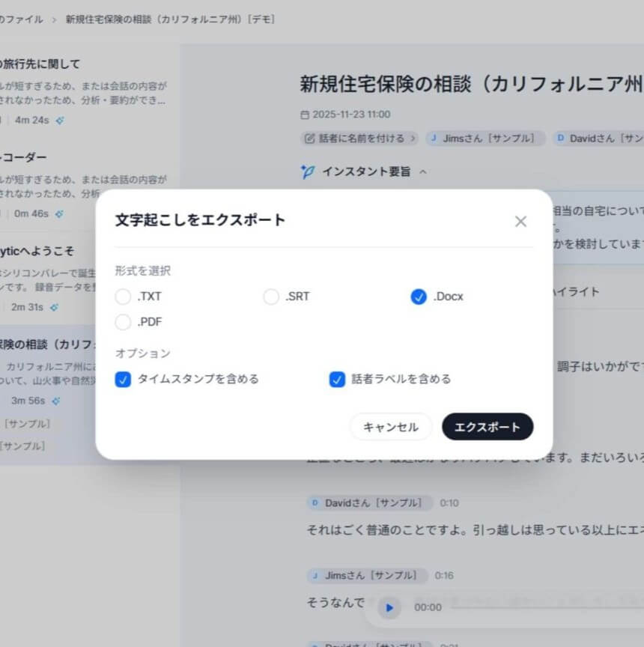Screen dimensions: 644x647
Task: Click the Jimsさん [サンプル] speaker tag at top
Action: click(x=485, y=139)
